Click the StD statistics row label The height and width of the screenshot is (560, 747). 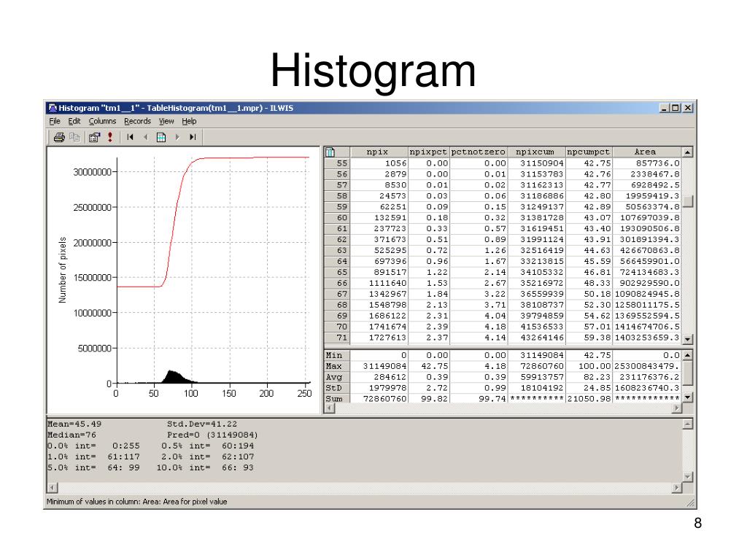(x=337, y=388)
